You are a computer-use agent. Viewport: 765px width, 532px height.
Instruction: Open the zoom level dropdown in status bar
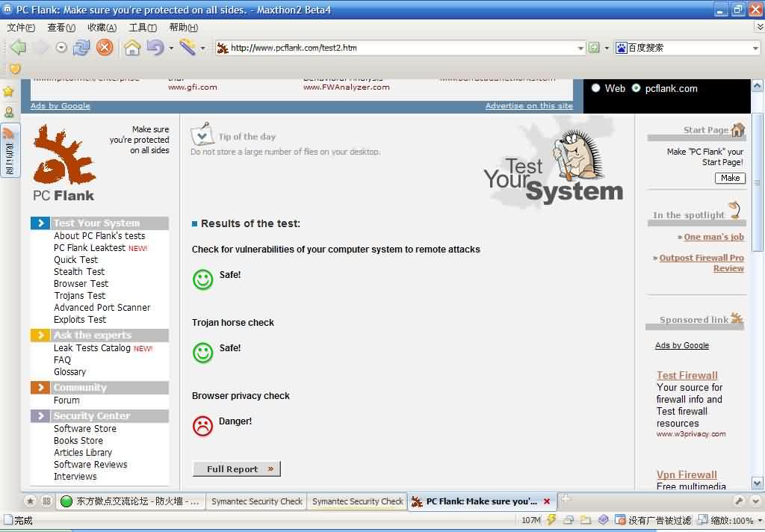(x=760, y=520)
